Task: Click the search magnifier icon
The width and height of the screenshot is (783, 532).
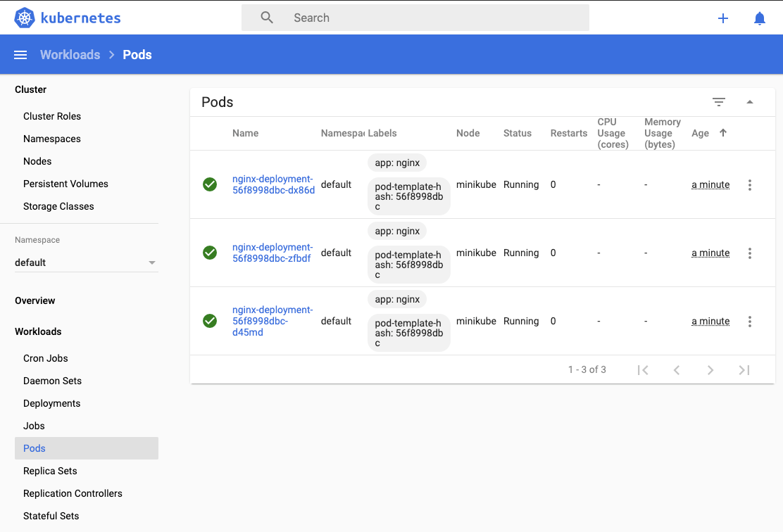Action: coord(267,18)
